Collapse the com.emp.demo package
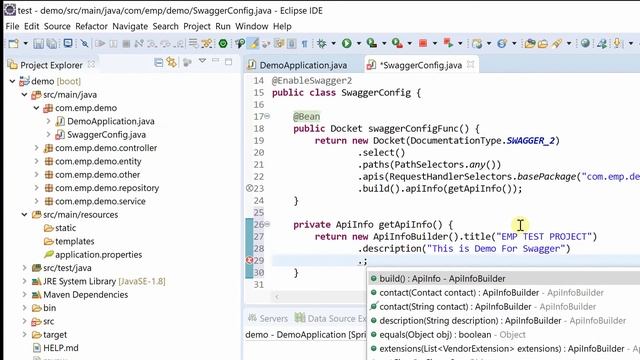The height and width of the screenshot is (360, 640). click(x=36, y=108)
